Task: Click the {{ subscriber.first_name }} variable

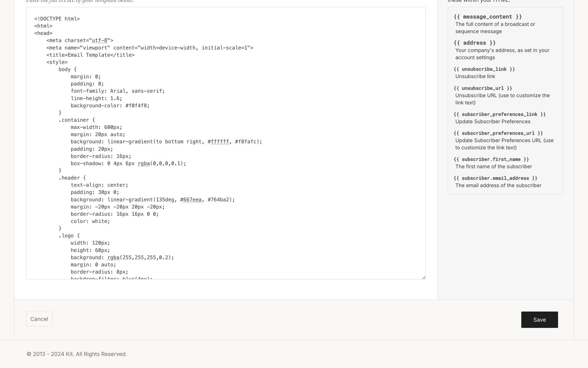Action: [x=491, y=159]
